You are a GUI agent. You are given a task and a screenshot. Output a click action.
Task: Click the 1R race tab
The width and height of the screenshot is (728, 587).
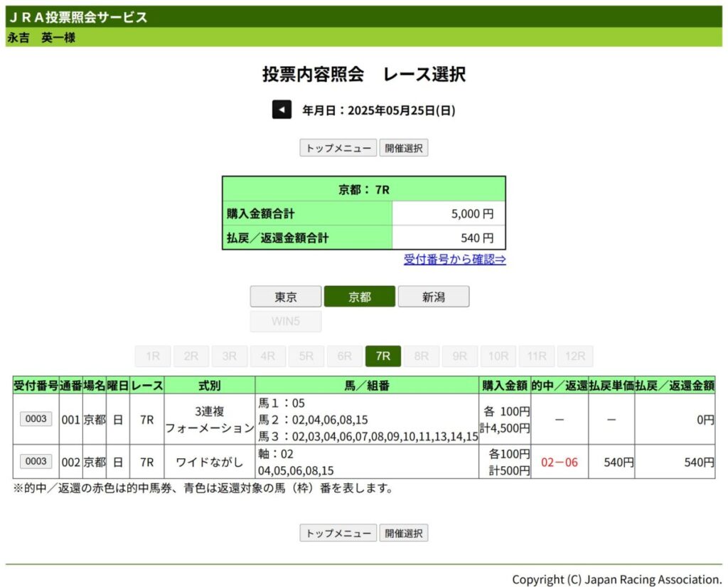(x=153, y=356)
